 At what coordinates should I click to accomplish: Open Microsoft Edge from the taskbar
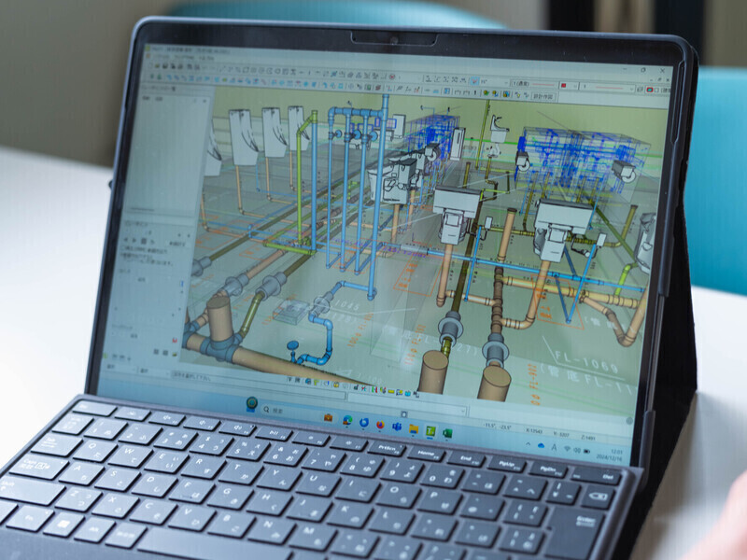[348, 420]
